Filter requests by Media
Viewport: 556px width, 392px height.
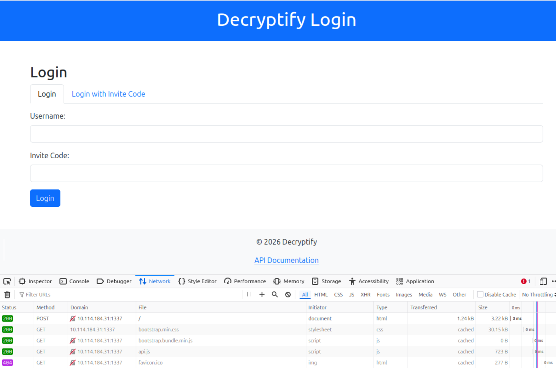(x=425, y=295)
